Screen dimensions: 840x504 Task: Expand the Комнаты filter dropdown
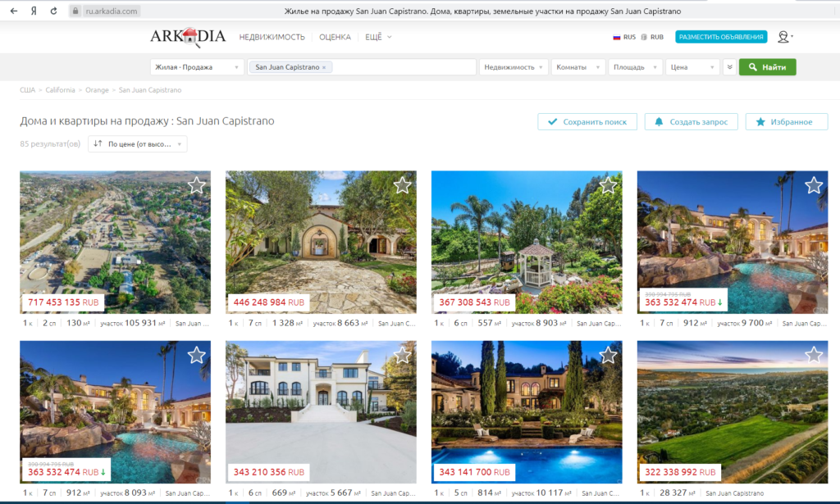(x=578, y=67)
